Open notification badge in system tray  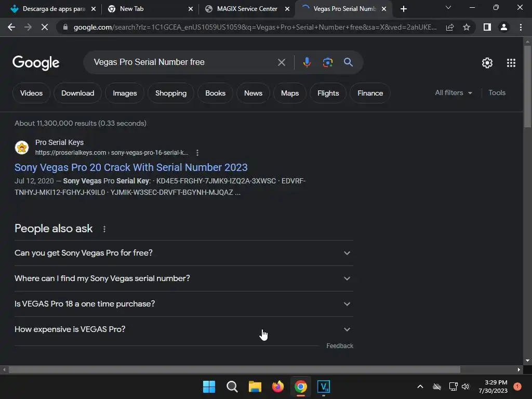517,386
